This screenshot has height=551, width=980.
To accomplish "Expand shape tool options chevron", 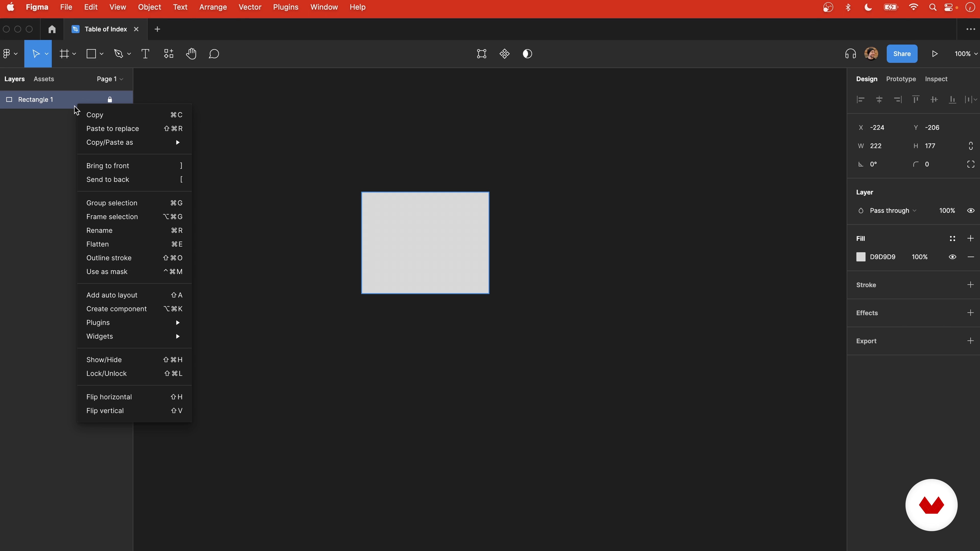I will (102, 54).
